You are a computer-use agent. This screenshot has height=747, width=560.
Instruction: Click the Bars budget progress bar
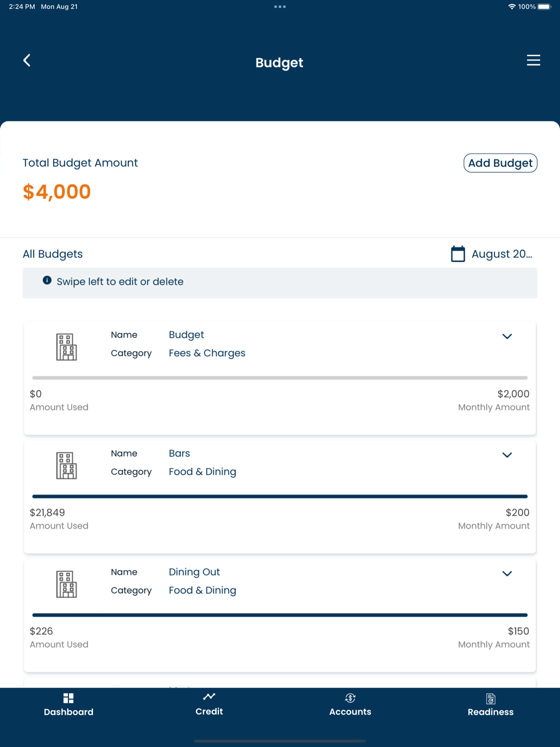click(280, 496)
